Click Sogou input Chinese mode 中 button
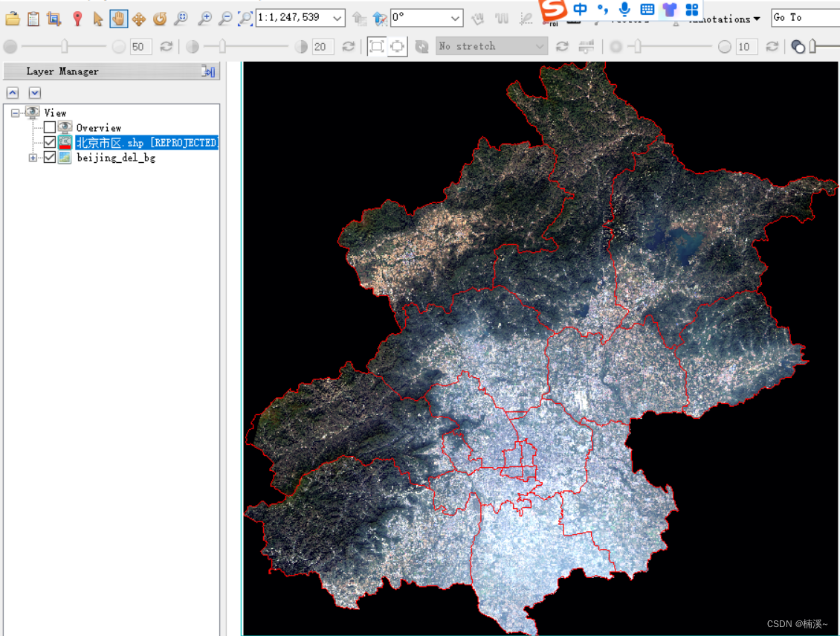840x636 pixels. click(x=580, y=9)
